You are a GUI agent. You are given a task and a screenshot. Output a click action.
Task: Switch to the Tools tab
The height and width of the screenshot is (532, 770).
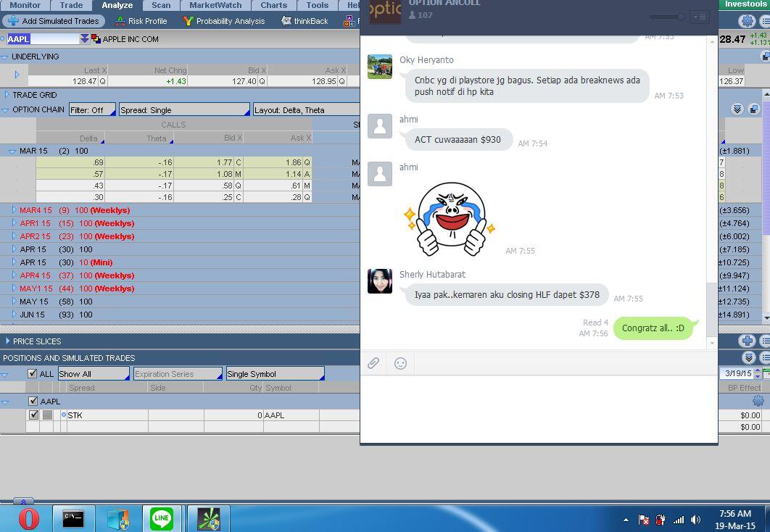click(318, 5)
